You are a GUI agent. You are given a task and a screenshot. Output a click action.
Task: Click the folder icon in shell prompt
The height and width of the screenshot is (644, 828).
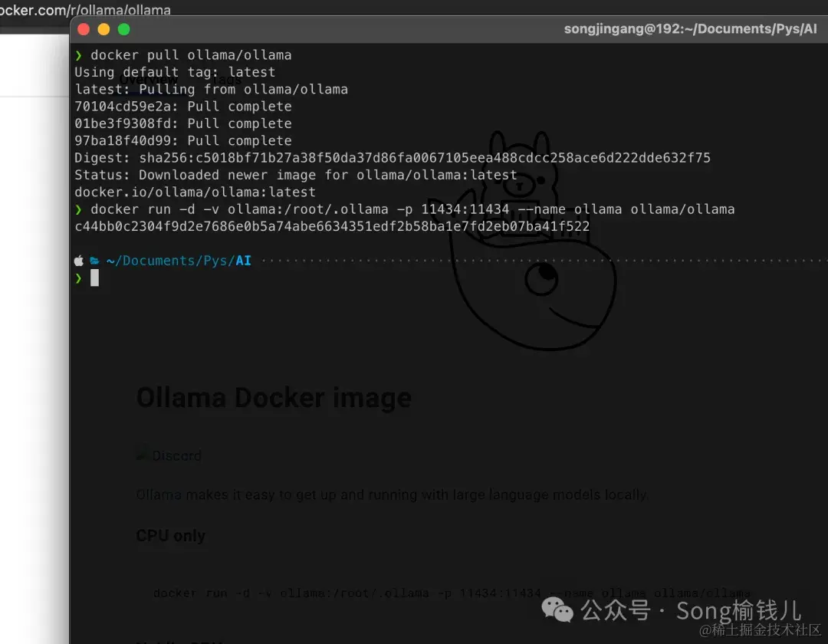tap(94, 261)
